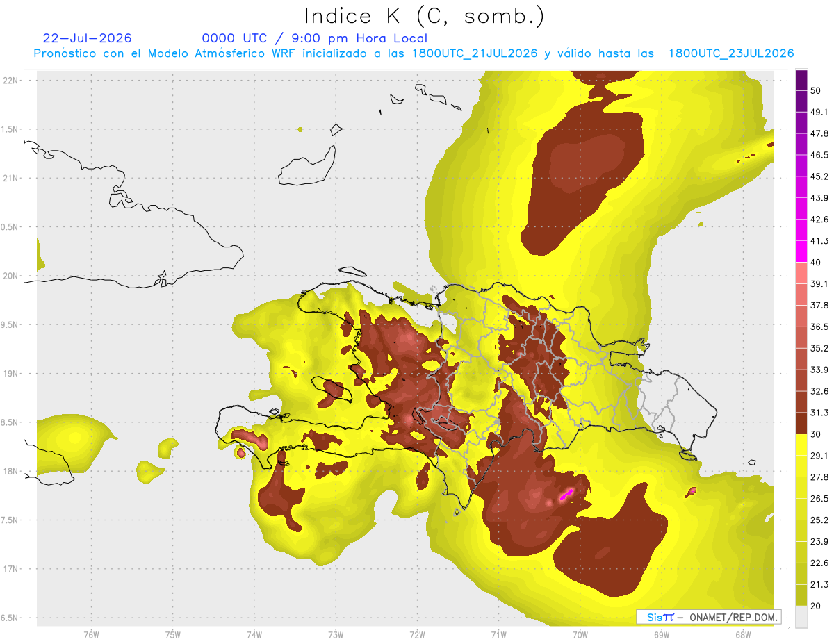Click the "25.2" colorbar label

coord(820,520)
